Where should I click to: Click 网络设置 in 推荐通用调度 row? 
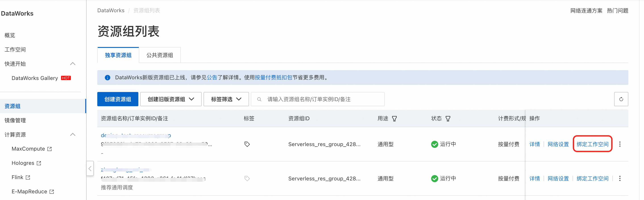click(558, 178)
